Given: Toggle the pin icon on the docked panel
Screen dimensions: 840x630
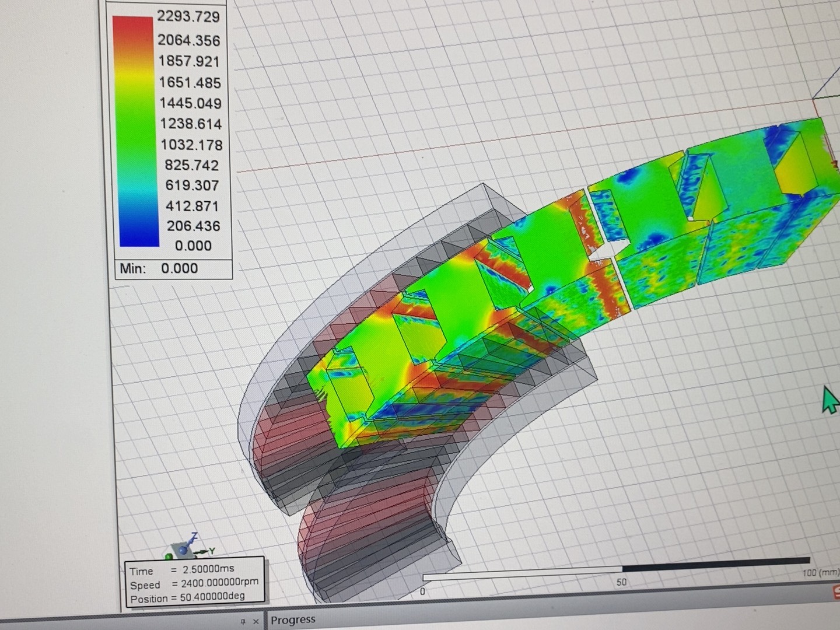Looking at the screenshot, I should [242, 622].
